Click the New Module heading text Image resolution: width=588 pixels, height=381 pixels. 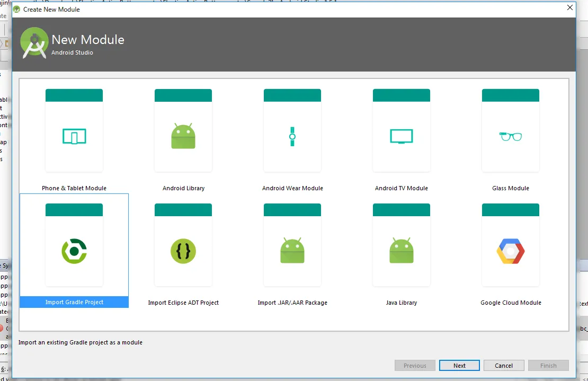[x=88, y=40]
